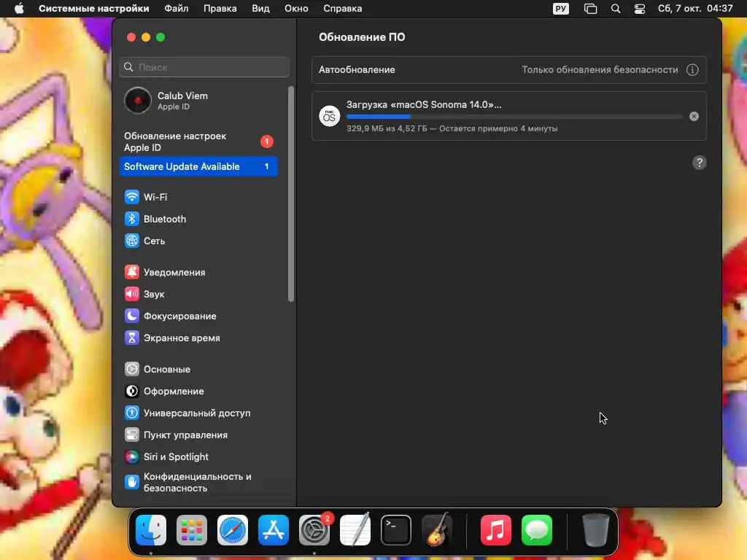Click the date and time in menu bar

695,9
